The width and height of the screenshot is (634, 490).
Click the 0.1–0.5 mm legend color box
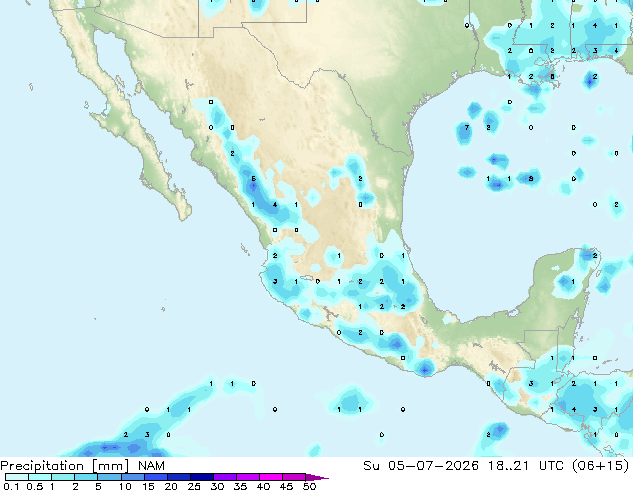pyautogui.click(x=17, y=477)
